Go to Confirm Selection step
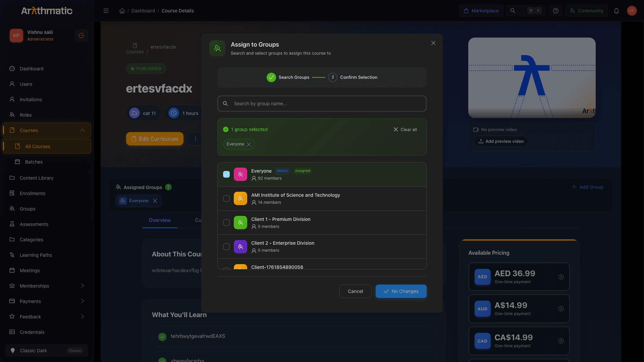The image size is (644, 362). (x=353, y=77)
